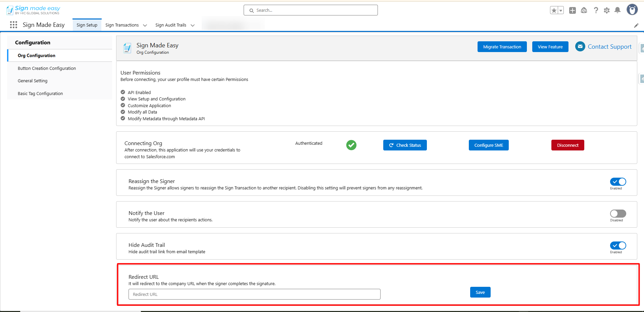Open the favorites list dropdown arrow
This screenshot has width=644, height=312.
point(561,10)
